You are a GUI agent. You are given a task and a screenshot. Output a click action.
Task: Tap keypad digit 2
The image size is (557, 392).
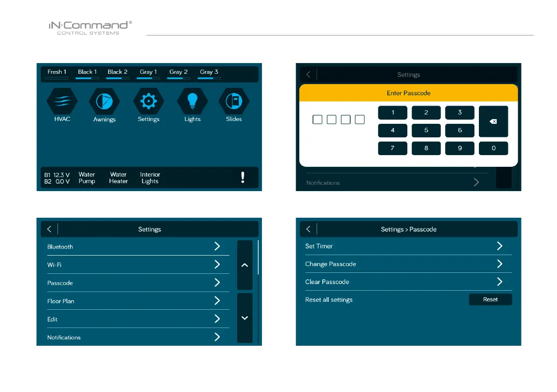click(426, 113)
